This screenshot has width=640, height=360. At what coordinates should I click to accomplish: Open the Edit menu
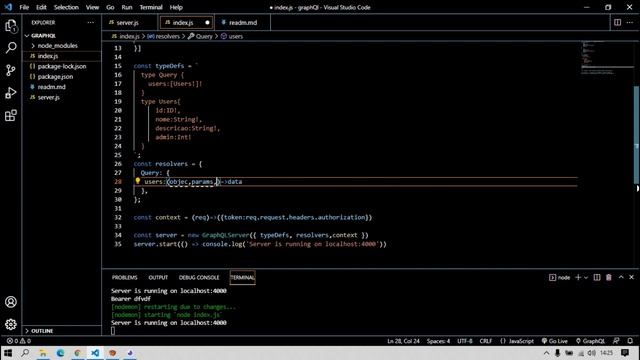point(41,7)
